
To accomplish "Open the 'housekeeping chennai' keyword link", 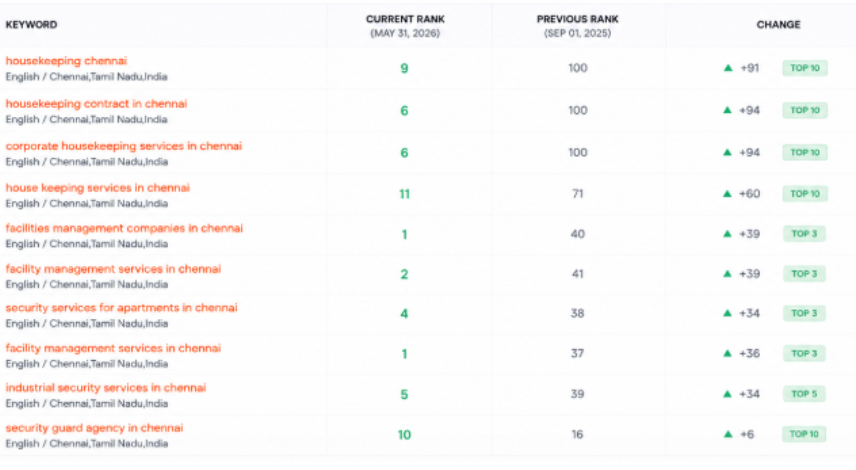I will pyautogui.click(x=66, y=61).
